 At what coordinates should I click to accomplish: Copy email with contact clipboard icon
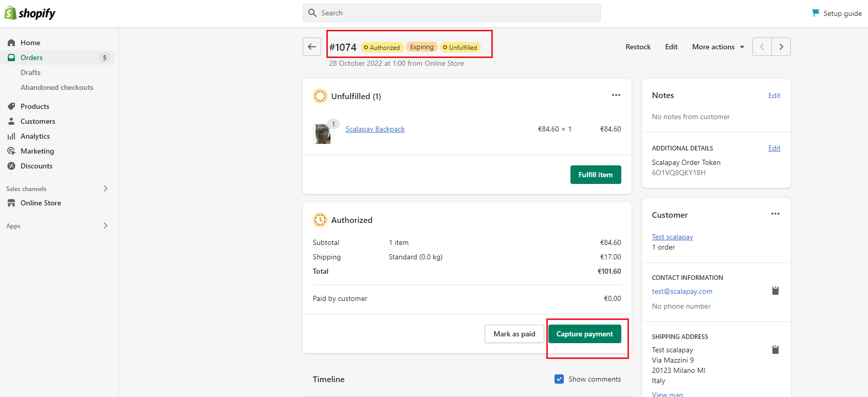point(775,291)
